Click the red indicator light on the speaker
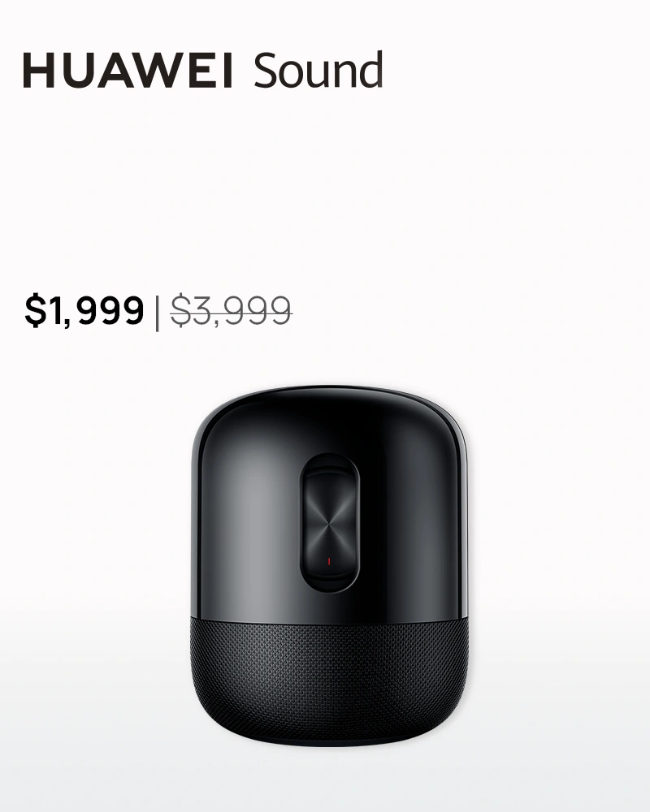 tap(329, 561)
